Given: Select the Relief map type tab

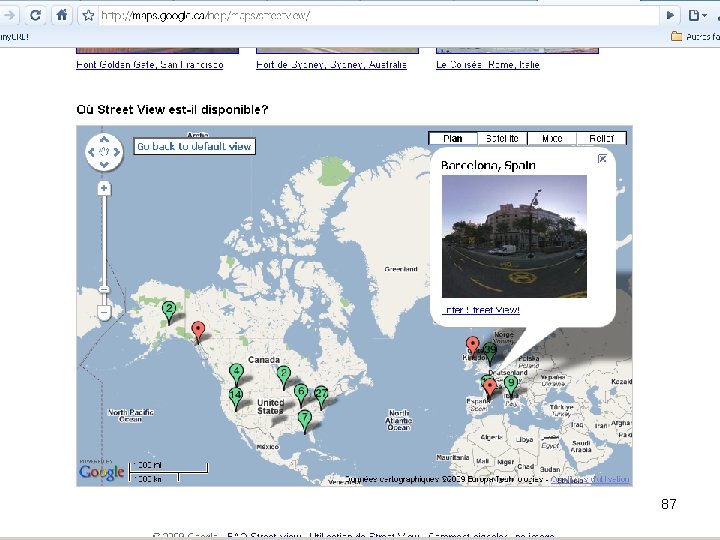Looking at the screenshot, I should [602, 138].
